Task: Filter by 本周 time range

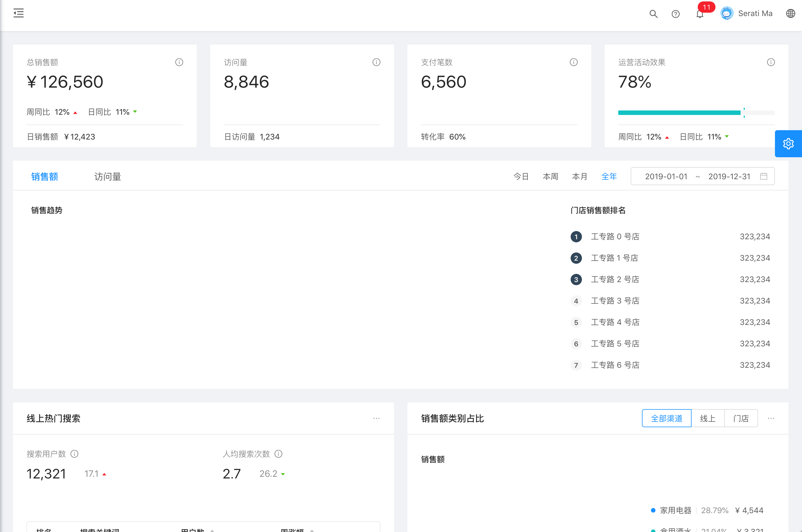Action: pyautogui.click(x=550, y=176)
